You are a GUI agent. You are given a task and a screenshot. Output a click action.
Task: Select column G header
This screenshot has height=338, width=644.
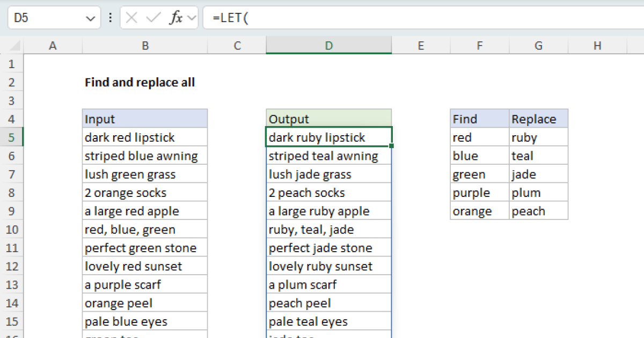538,46
